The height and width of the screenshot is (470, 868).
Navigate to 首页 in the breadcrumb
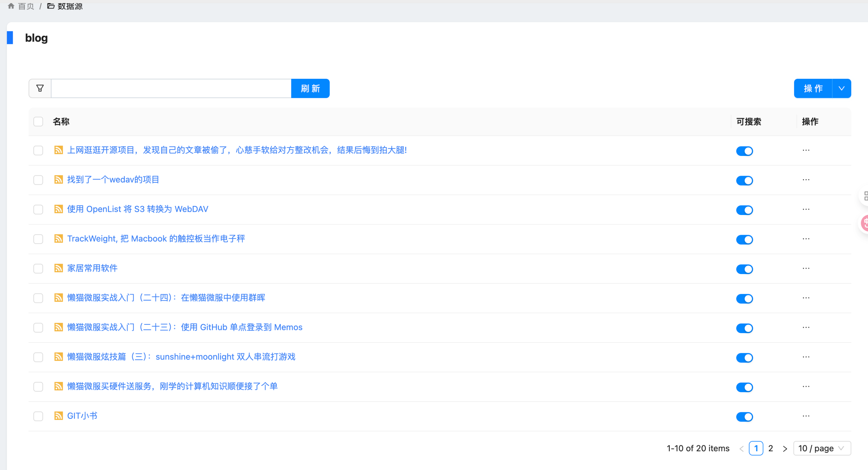pos(26,6)
